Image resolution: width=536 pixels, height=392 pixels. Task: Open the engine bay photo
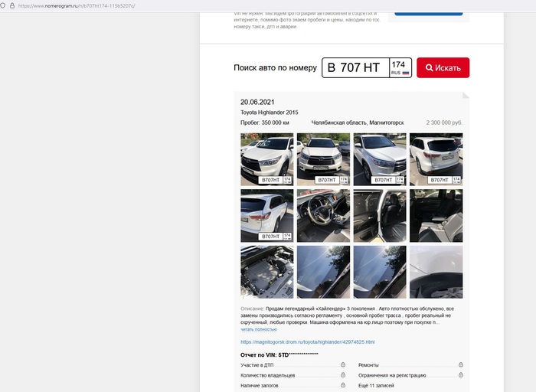267,272
